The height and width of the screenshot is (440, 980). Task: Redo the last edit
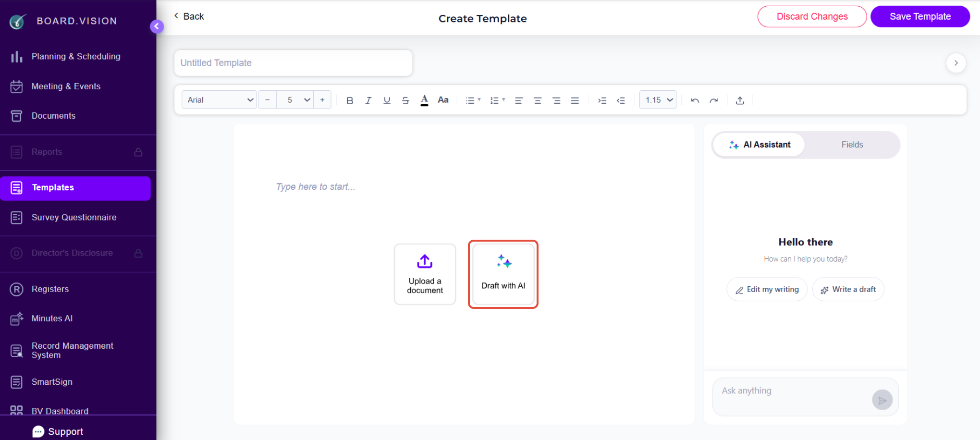click(x=714, y=100)
